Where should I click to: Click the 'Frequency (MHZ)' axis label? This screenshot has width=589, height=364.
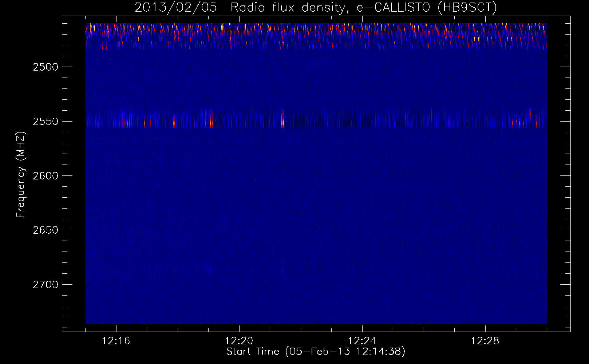[21, 175]
